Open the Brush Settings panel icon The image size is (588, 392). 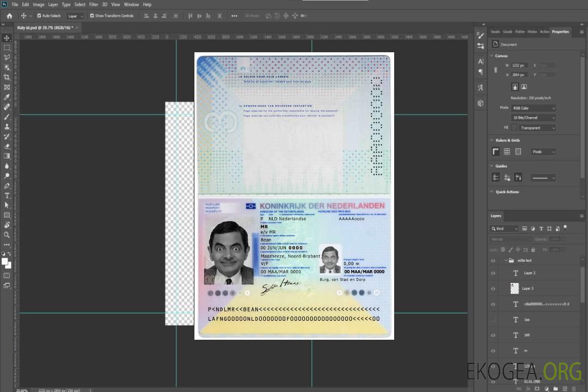(481, 35)
